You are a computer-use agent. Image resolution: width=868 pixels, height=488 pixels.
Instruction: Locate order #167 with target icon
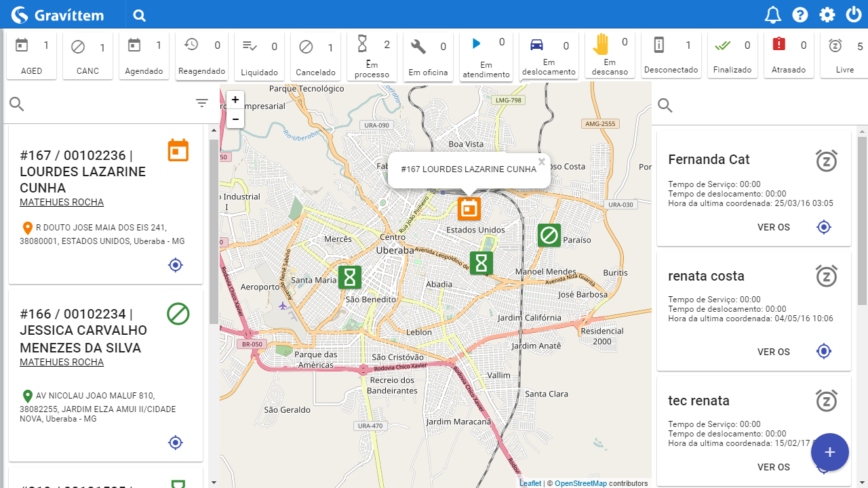176,265
